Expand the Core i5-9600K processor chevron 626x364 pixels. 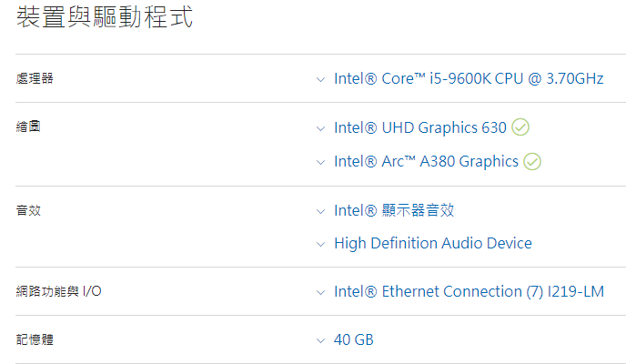[320, 79]
